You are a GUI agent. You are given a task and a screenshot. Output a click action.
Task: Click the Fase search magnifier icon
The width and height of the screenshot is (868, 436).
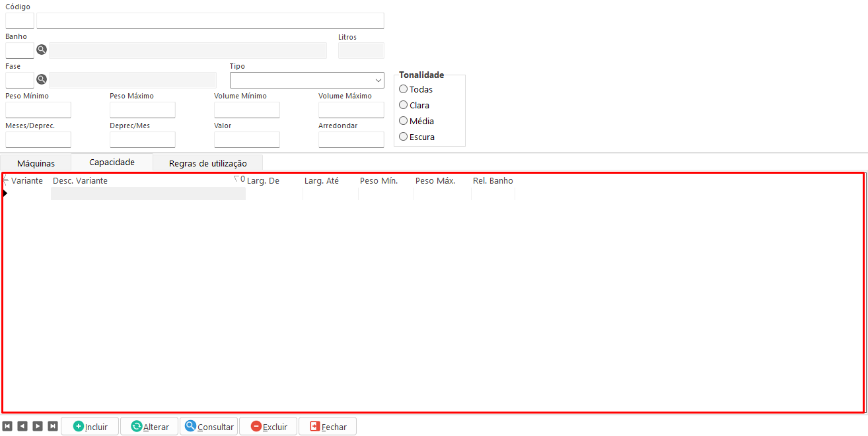coord(42,80)
